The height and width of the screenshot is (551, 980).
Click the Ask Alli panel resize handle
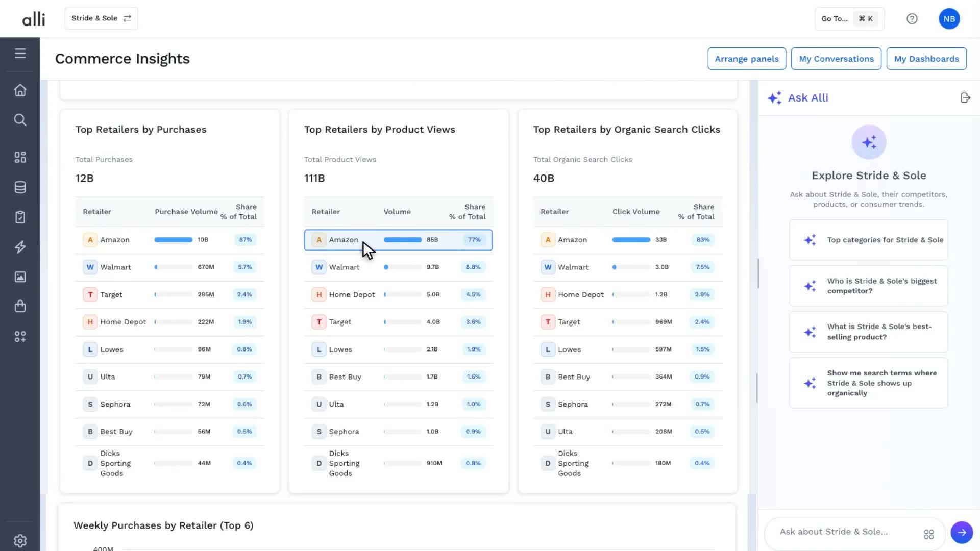[758, 273]
